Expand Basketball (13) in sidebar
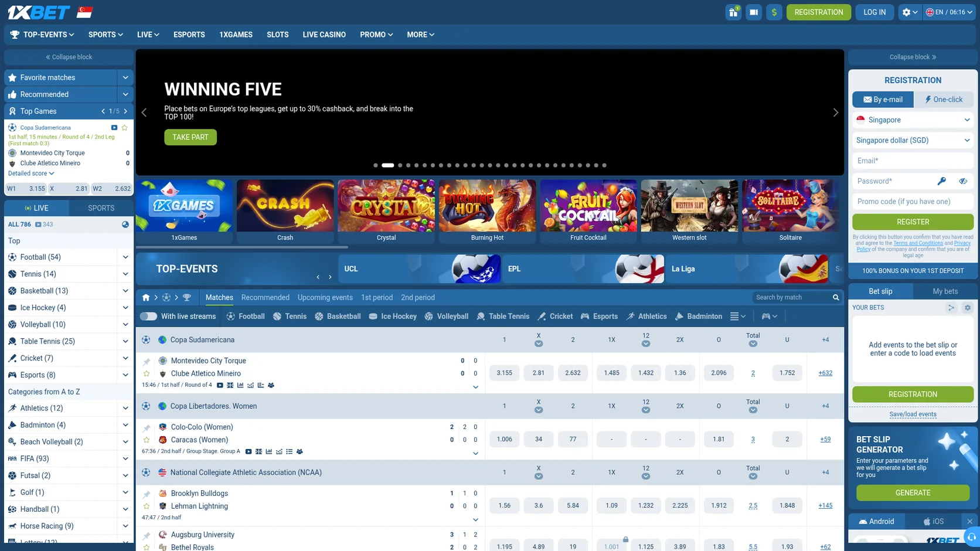The width and height of the screenshot is (980, 551). point(125,291)
